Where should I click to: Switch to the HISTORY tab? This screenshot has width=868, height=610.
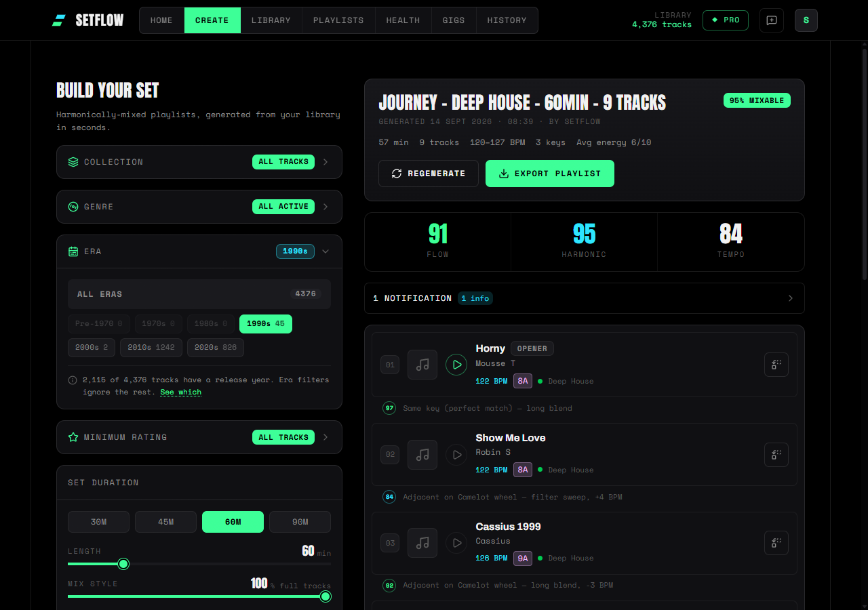tap(507, 20)
